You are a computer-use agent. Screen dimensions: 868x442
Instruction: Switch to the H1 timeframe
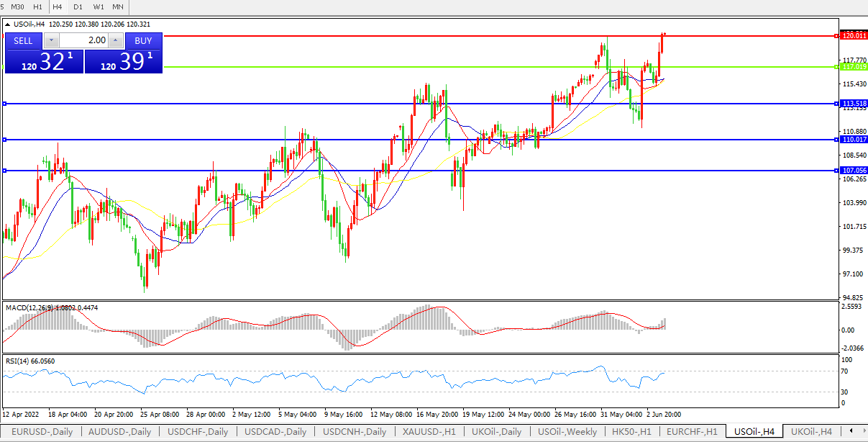click(38, 6)
